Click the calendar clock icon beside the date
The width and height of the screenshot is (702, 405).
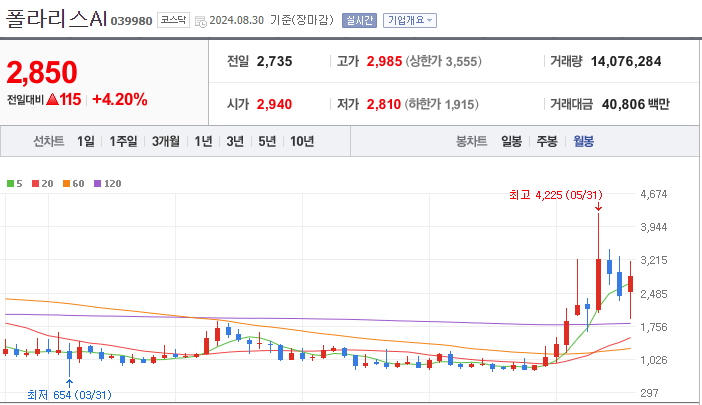(201, 21)
